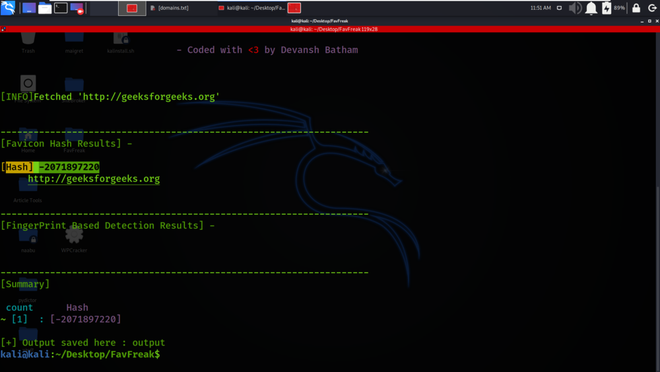Open the http://geeksforgeeks.org link under Hash
The height and width of the screenshot is (372, 660).
pyautogui.click(x=94, y=179)
